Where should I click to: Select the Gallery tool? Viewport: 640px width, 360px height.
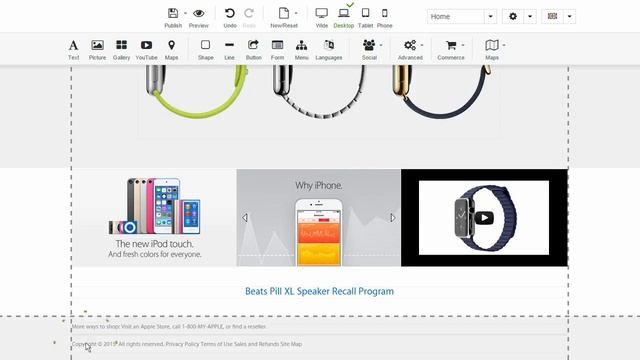pos(121,49)
